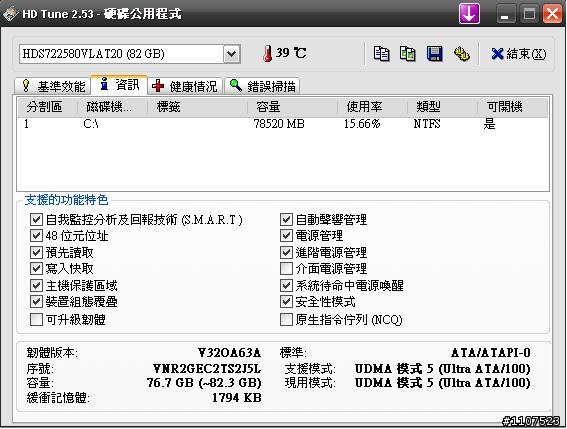Toggle the 預先讀取 checkbox
Viewport: 567px width, 429px height.
tap(36, 252)
